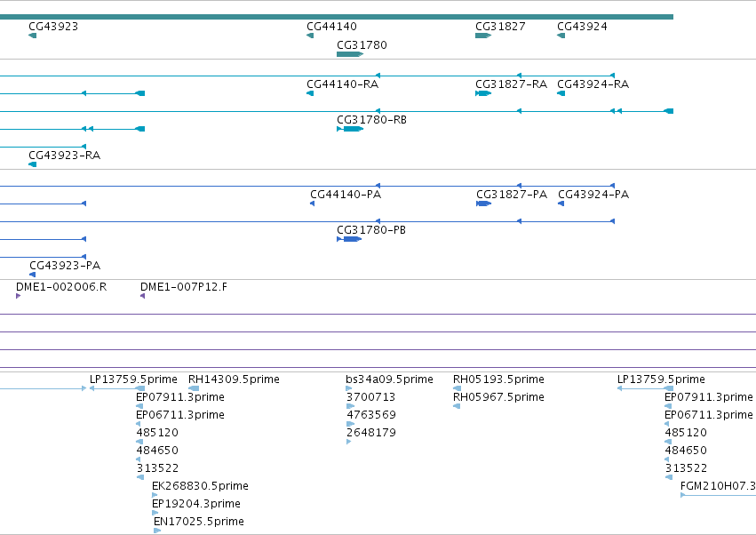This screenshot has height=535, width=756.
Task: Click purple arrow under DME1-002O06.R
Action: pyautogui.click(x=19, y=296)
